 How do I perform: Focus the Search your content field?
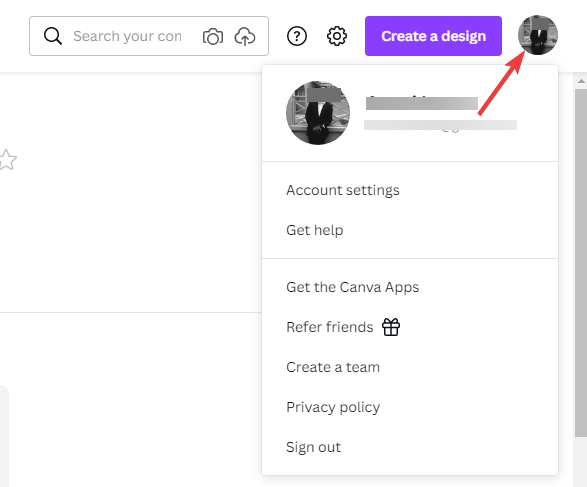tap(127, 36)
